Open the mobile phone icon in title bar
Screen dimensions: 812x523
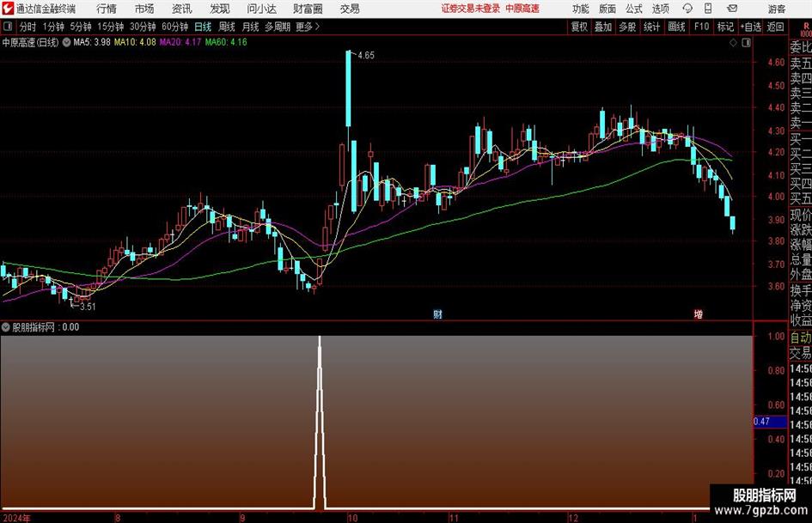[x=708, y=9]
